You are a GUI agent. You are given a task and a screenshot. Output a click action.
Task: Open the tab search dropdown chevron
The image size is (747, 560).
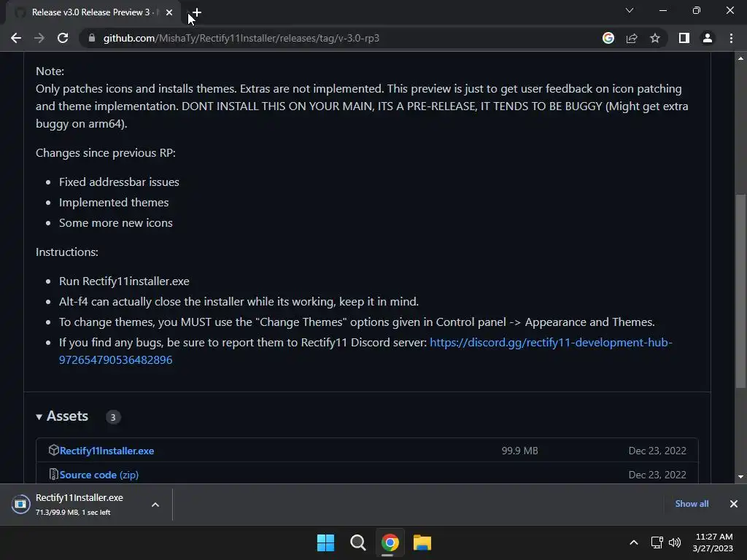630,10
